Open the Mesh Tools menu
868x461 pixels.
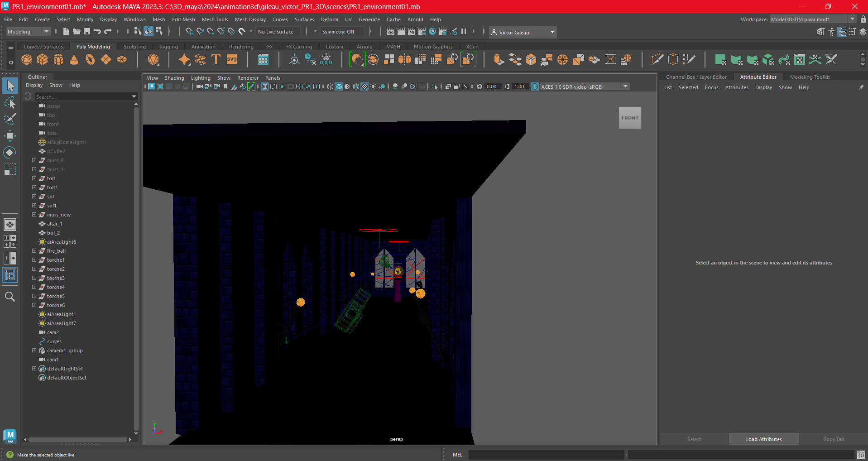pos(215,19)
